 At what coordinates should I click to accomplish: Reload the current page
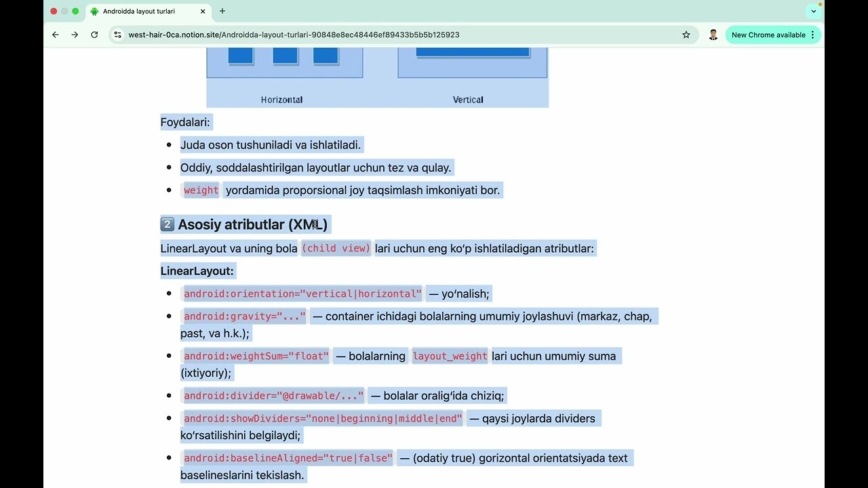pos(94,35)
